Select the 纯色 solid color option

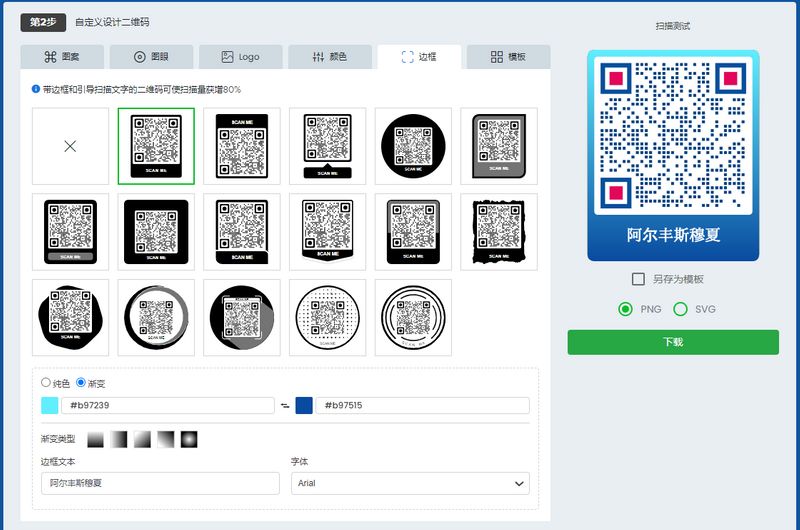pyautogui.click(x=46, y=383)
